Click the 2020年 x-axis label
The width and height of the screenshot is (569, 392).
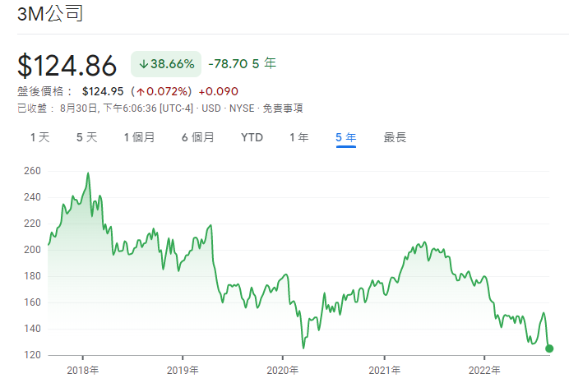[x=282, y=371]
